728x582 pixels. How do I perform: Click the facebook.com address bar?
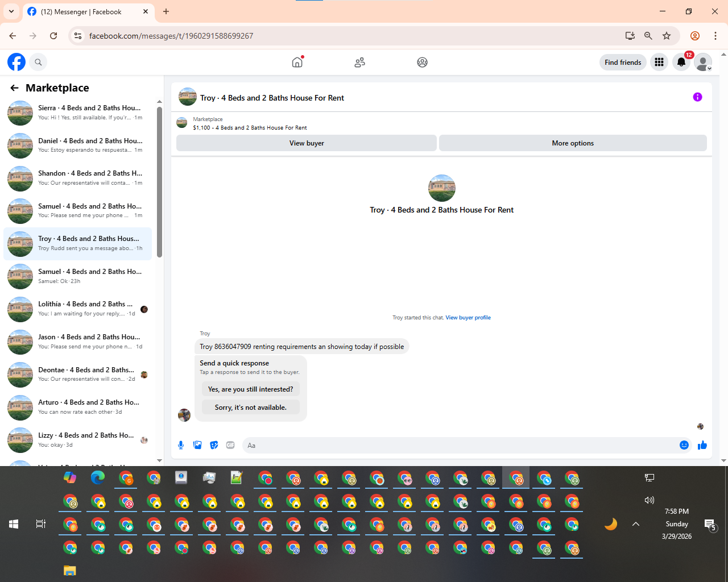click(353, 36)
